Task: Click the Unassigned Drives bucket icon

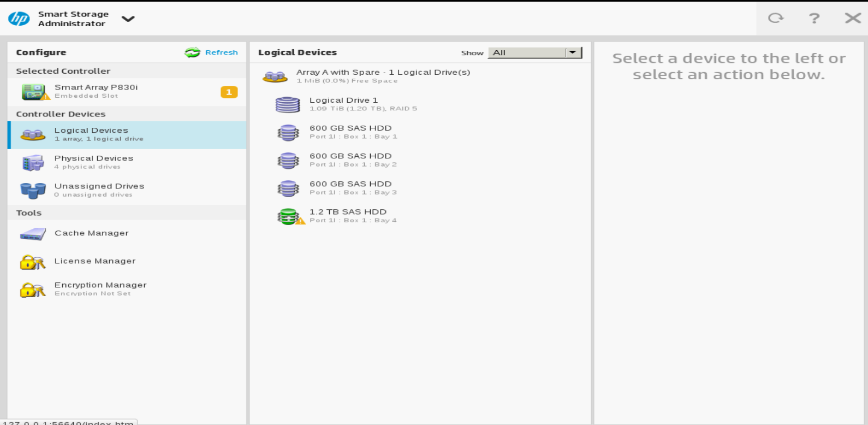Action: [33, 191]
